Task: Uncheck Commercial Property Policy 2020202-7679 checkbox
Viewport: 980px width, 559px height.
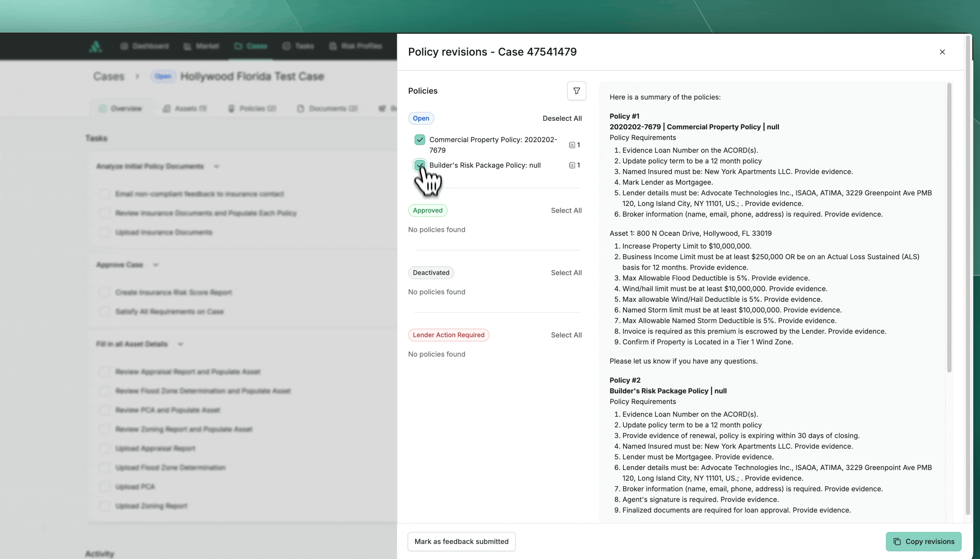Action: point(420,140)
